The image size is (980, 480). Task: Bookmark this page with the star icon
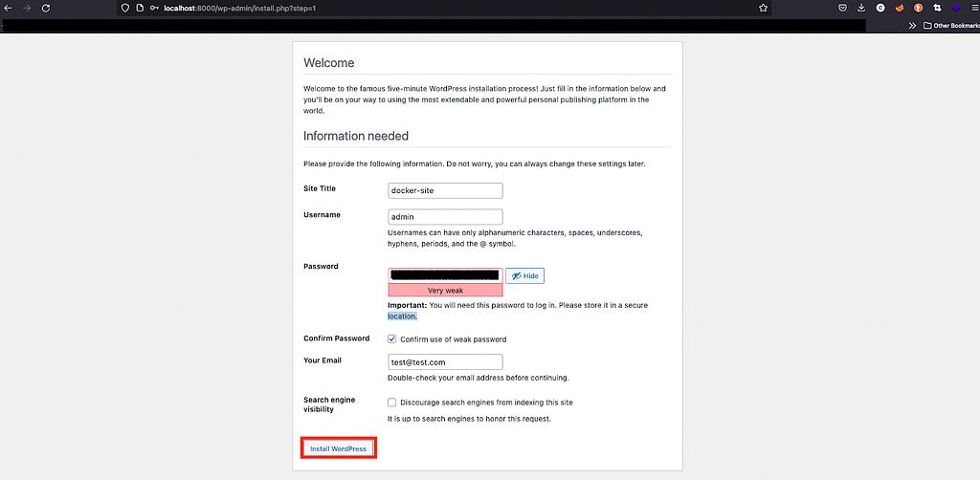763,8
